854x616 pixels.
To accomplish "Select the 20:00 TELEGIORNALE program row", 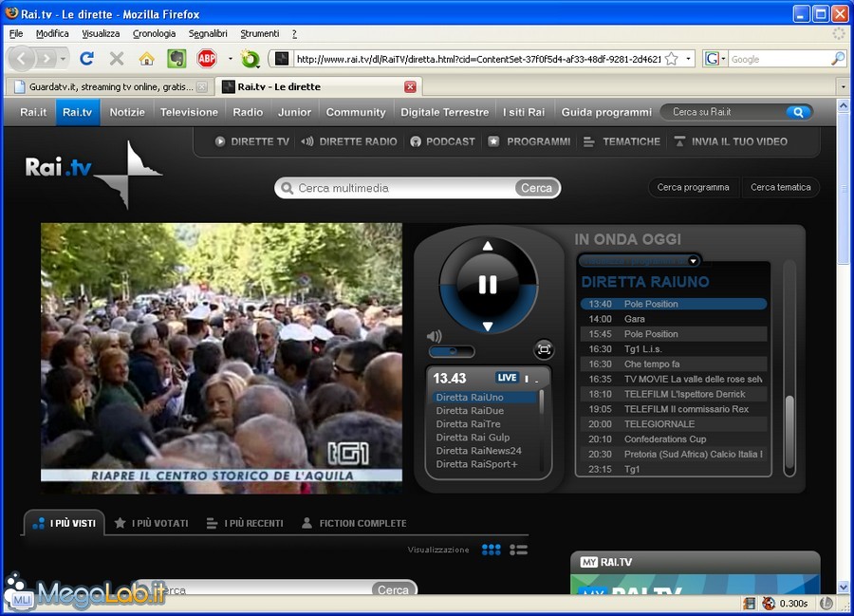I will tap(674, 424).
